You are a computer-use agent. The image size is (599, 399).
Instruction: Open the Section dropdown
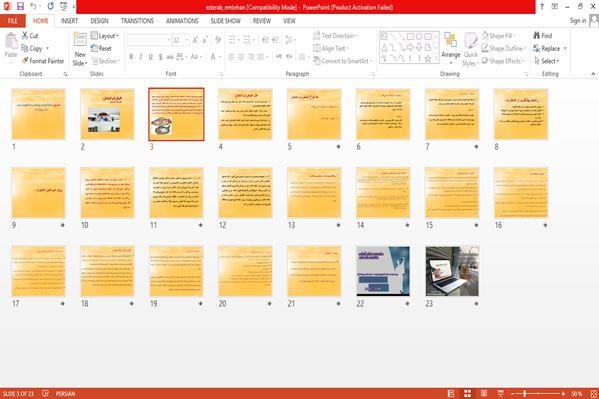pyautogui.click(x=106, y=61)
